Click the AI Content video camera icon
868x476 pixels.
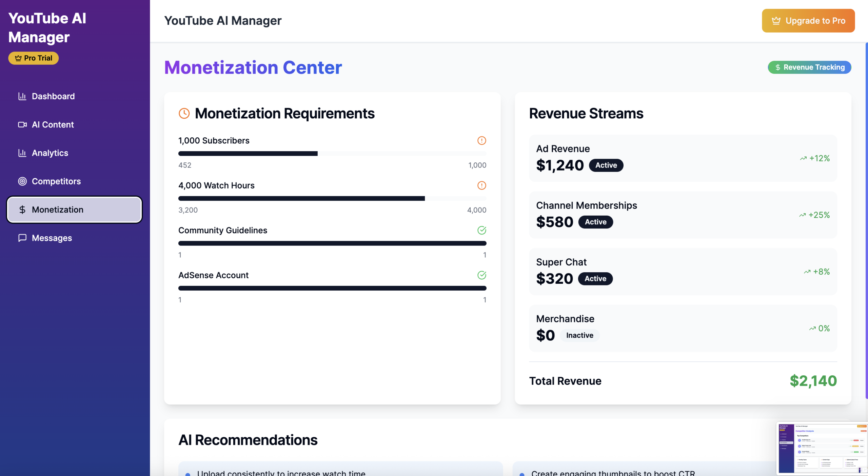click(22, 125)
